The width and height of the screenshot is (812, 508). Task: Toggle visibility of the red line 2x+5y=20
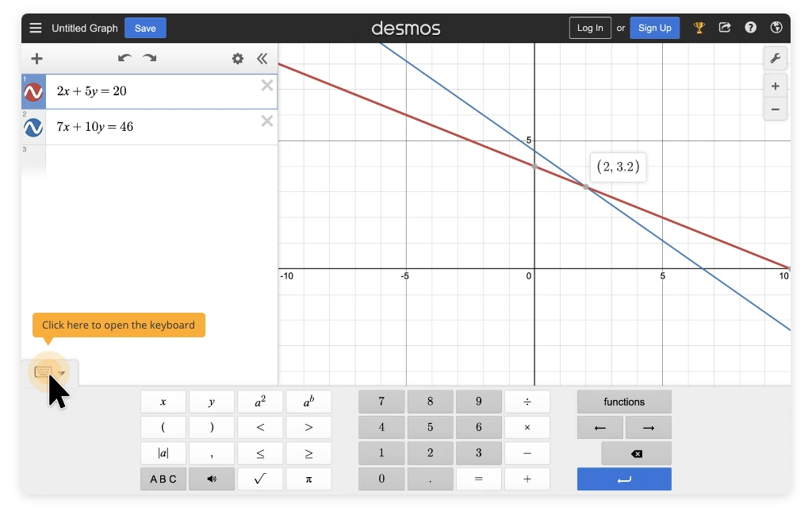pyautogui.click(x=33, y=93)
